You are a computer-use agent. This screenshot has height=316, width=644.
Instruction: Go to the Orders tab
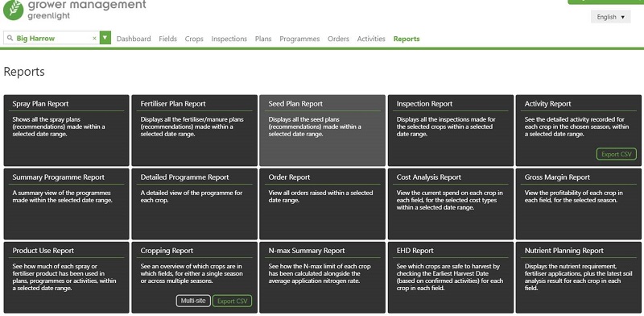pyautogui.click(x=338, y=39)
